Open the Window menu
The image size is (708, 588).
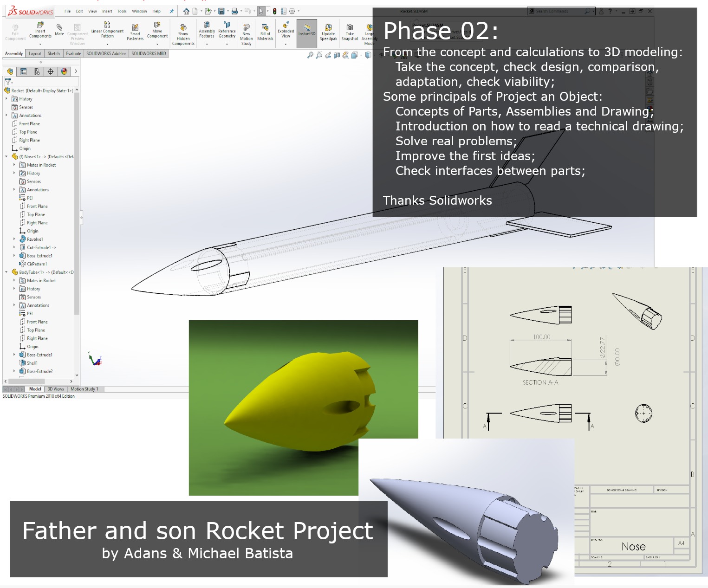pos(139,11)
